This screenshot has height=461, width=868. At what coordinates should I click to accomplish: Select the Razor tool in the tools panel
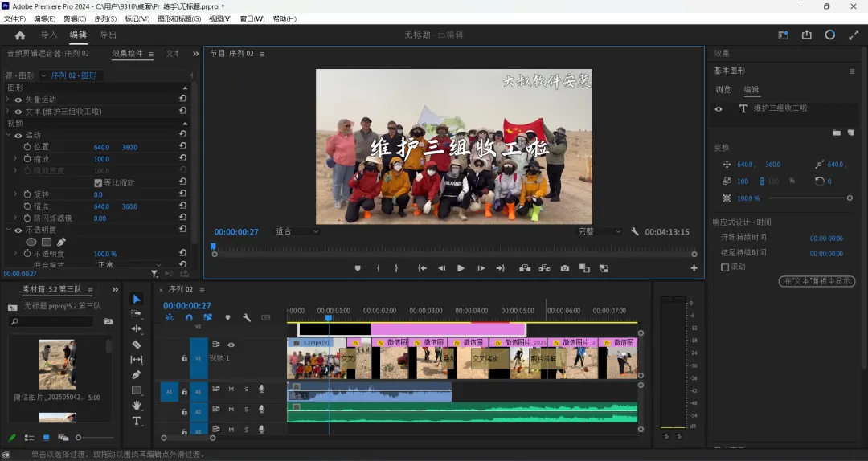point(137,344)
